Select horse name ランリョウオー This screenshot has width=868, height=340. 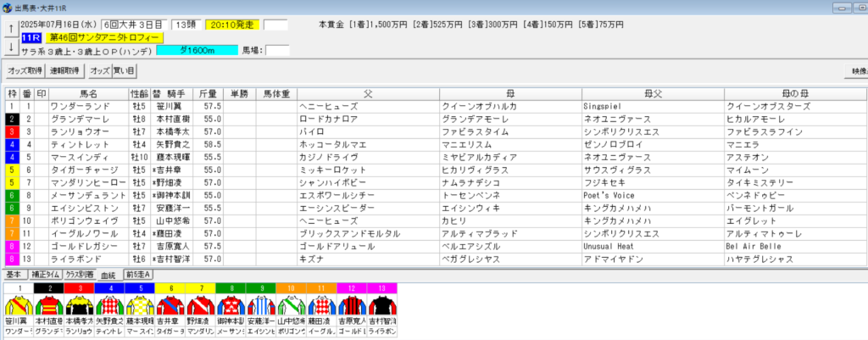[x=81, y=131]
